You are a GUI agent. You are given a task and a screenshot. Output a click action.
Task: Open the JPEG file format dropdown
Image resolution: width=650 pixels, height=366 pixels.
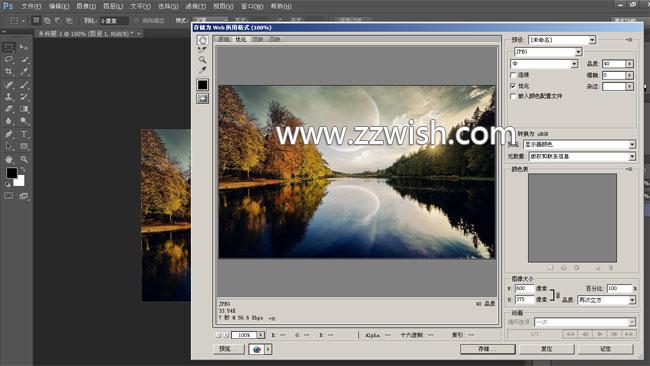pyautogui.click(x=548, y=52)
